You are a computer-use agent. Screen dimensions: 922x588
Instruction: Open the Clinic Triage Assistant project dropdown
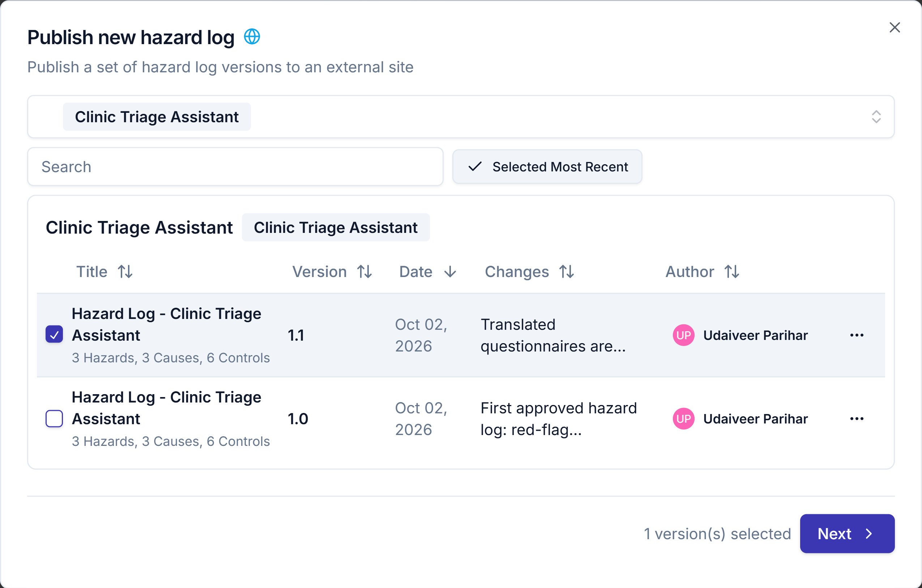point(461,116)
